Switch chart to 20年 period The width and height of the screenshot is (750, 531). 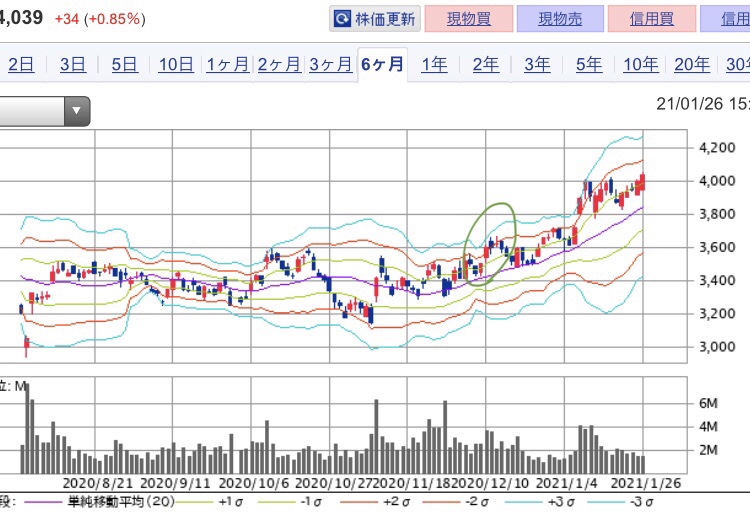[692, 65]
